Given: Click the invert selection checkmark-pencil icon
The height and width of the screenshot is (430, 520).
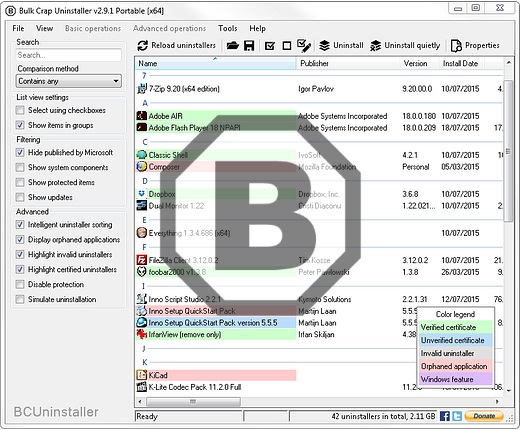Looking at the screenshot, I should (x=304, y=46).
